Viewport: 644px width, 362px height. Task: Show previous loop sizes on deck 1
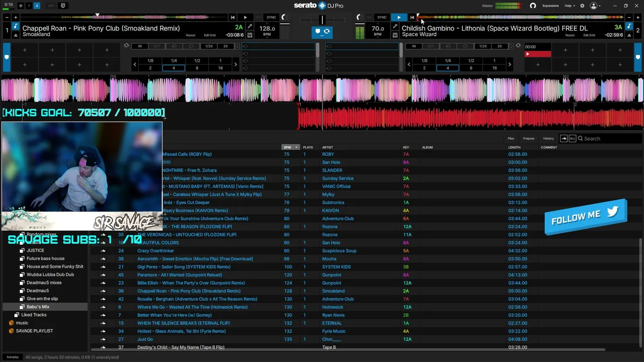tap(135, 64)
